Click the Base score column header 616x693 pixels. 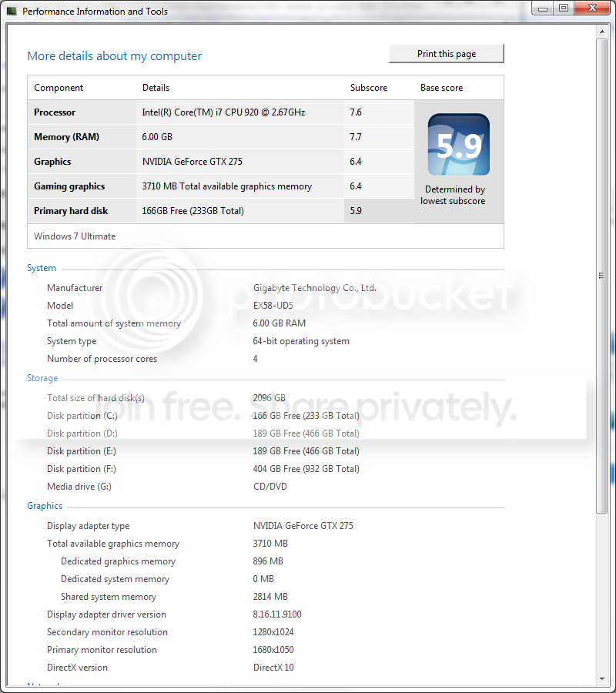tap(441, 88)
